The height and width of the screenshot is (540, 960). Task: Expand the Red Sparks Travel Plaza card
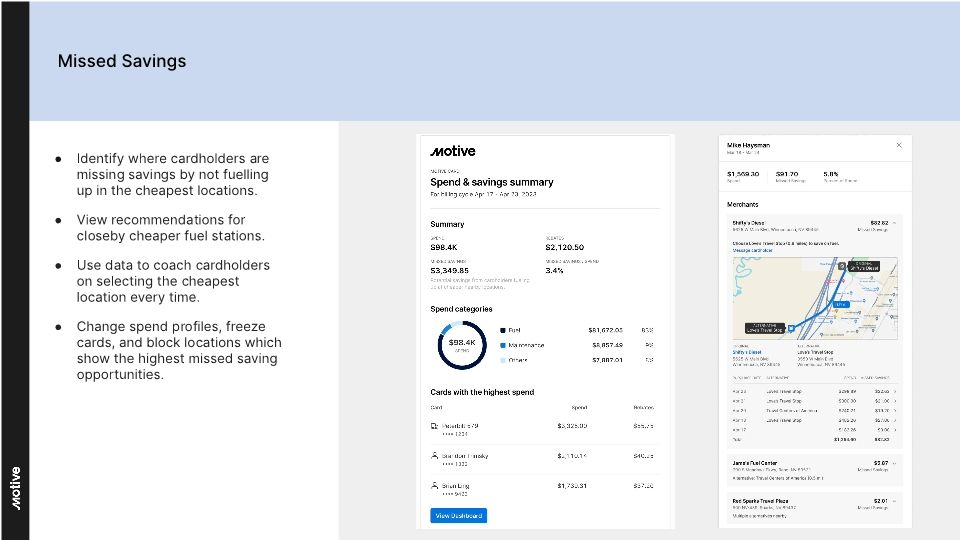click(x=894, y=501)
